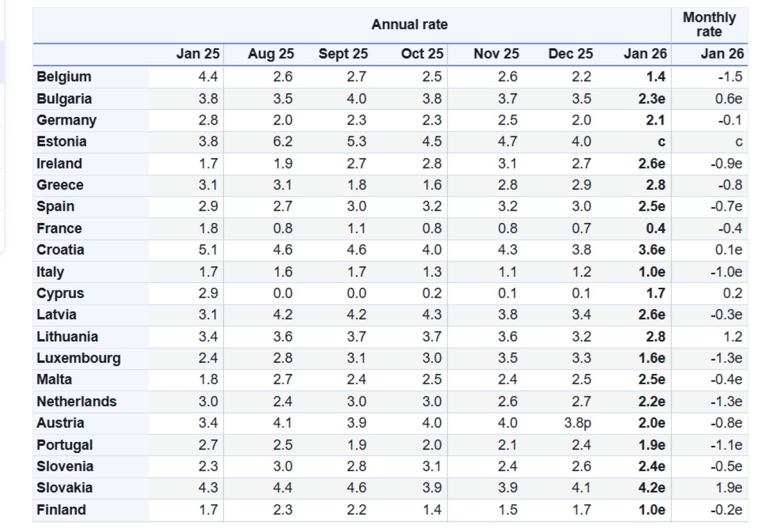Click Estonia's Aug 25 value 6.2
Screen dimensions: 769x532
click(x=282, y=142)
